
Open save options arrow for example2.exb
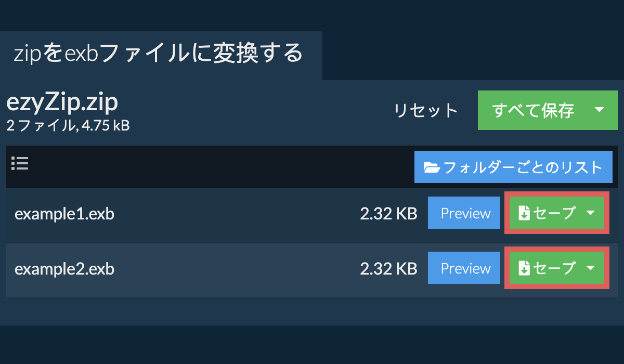591,268
